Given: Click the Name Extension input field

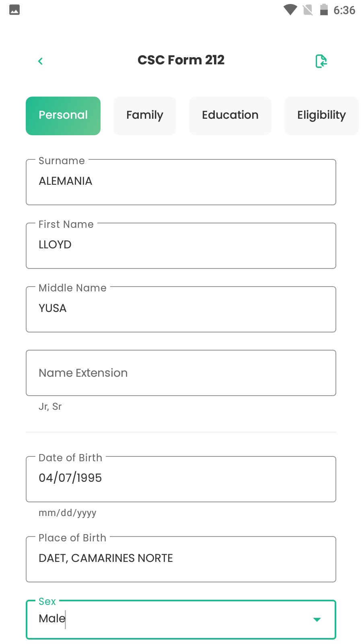Looking at the screenshot, I should pyautogui.click(x=181, y=373).
